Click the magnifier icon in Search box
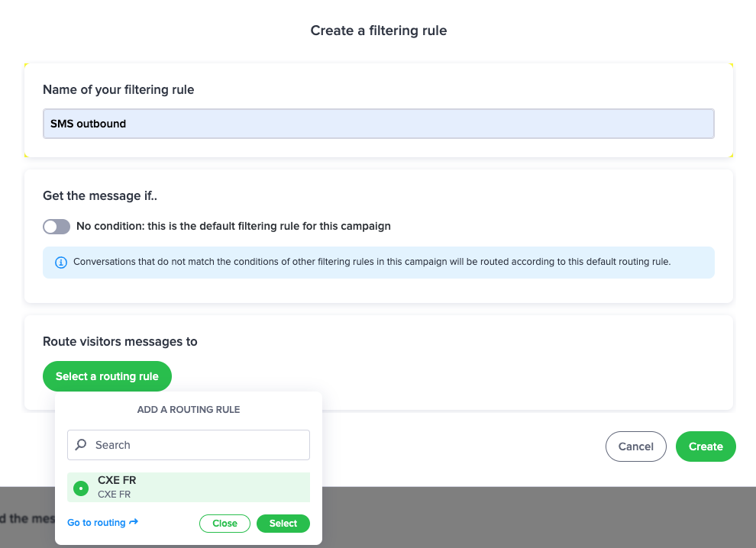The height and width of the screenshot is (548, 756). 81,444
